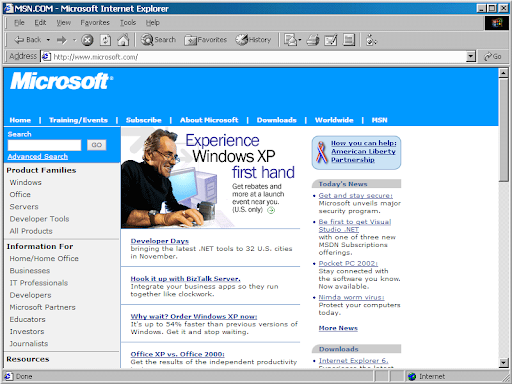Open the Windows product family link
This screenshot has width=512, height=384.
(x=26, y=182)
